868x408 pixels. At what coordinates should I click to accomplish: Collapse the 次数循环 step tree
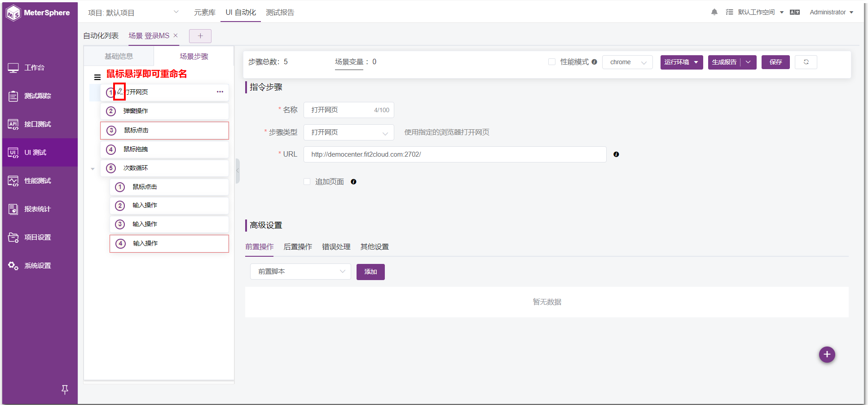(x=93, y=169)
